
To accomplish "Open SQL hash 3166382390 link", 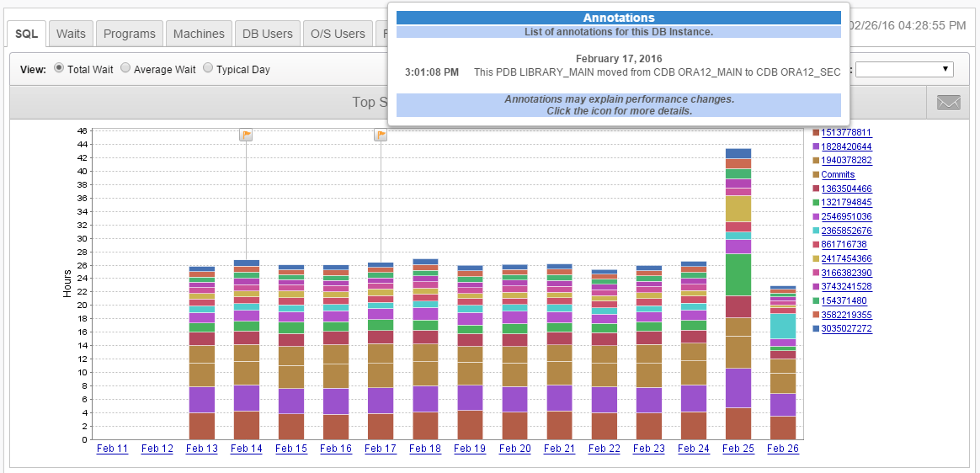I will coord(846,273).
